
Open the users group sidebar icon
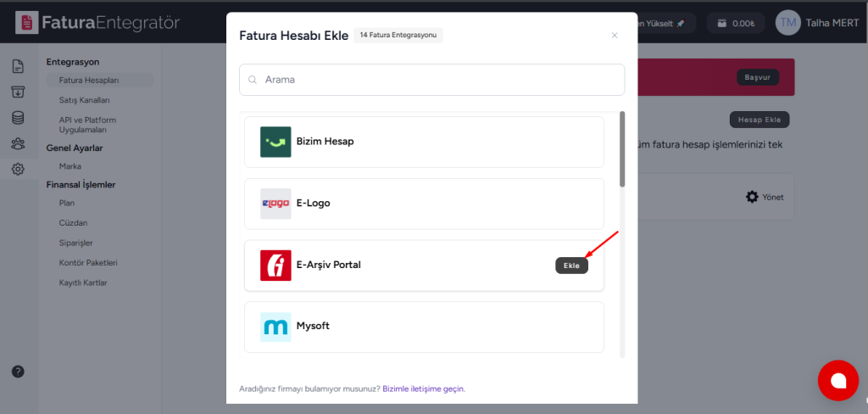[18, 144]
